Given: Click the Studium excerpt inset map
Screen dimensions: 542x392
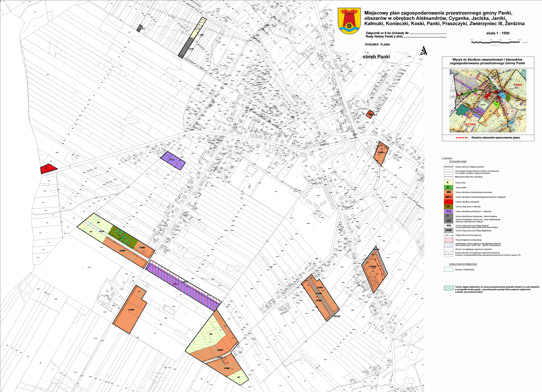Looking at the screenshot, I should (x=488, y=101).
